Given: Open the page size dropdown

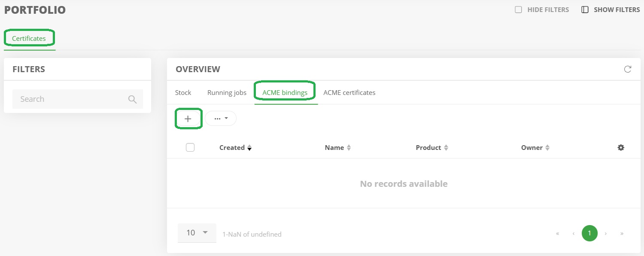Looking at the screenshot, I should (x=197, y=233).
